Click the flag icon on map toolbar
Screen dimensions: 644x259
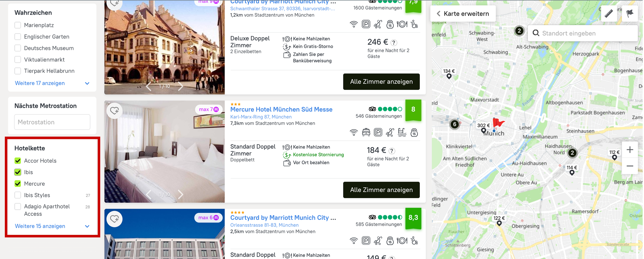click(630, 13)
